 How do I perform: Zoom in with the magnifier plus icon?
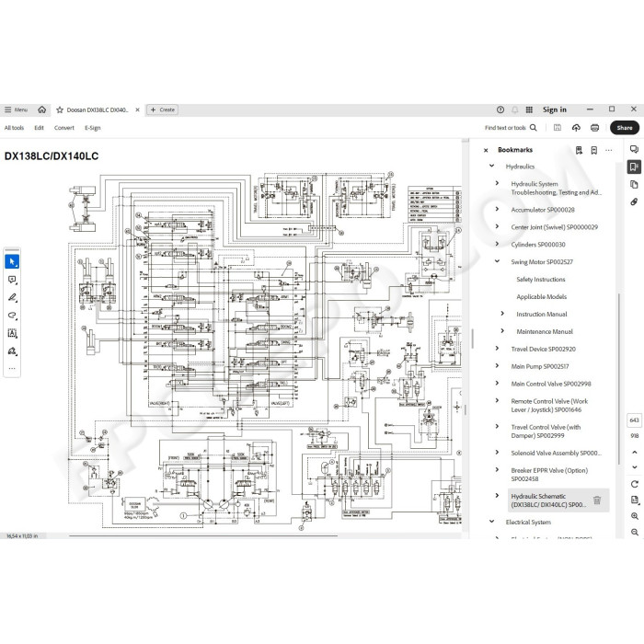coord(635,516)
